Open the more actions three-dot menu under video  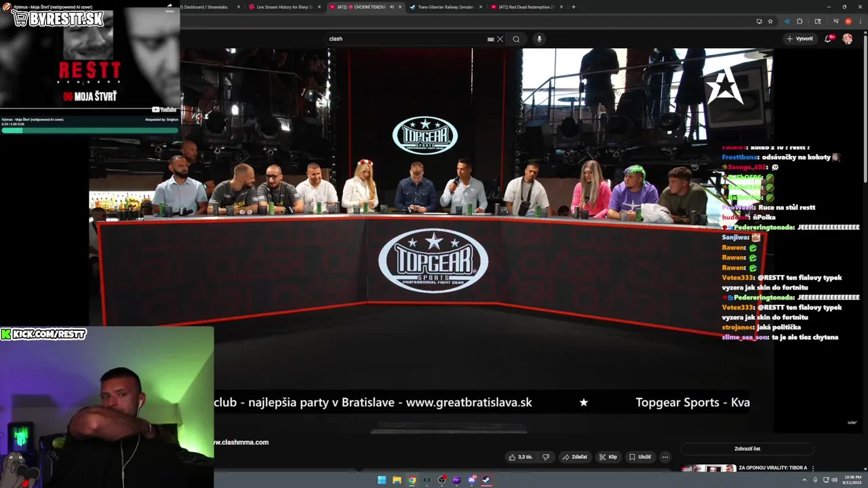pos(665,457)
